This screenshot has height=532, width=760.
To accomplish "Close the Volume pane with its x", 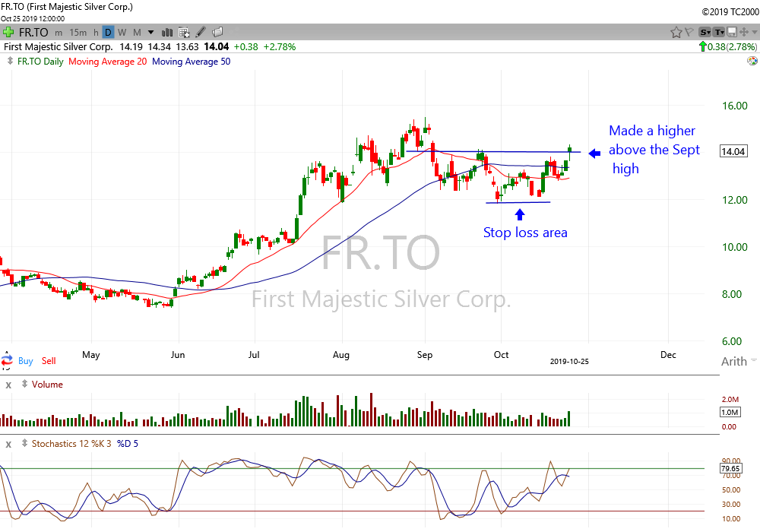I will pos(8,385).
